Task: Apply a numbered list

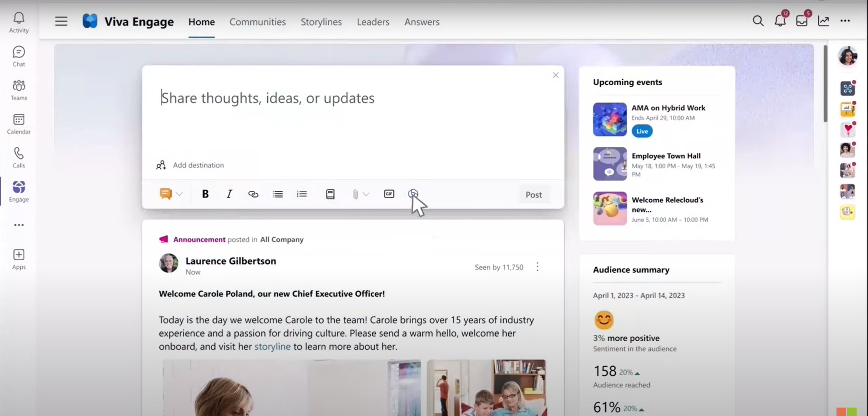Action: click(301, 194)
